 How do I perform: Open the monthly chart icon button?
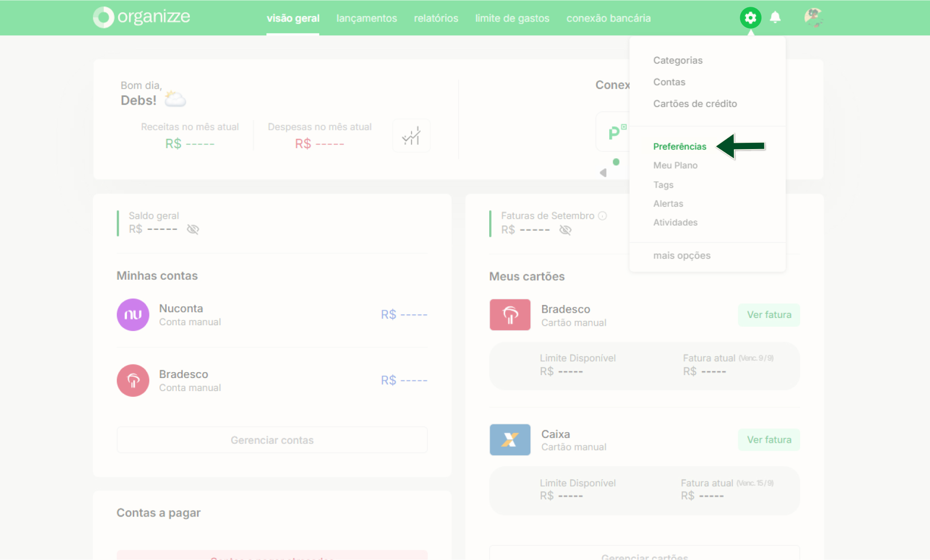411,136
